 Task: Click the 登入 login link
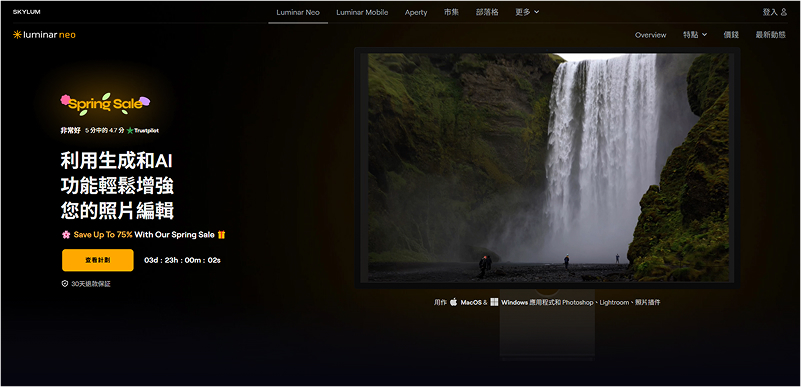770,12
